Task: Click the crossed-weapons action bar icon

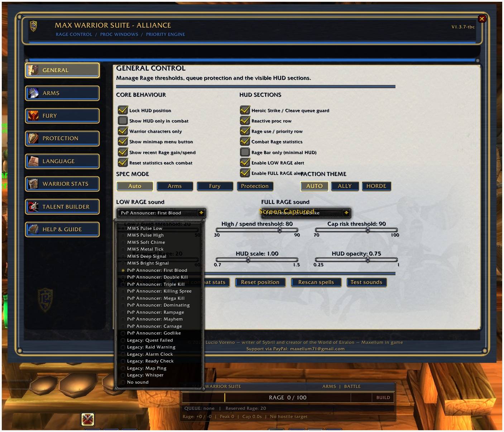Action: point(88,419)
